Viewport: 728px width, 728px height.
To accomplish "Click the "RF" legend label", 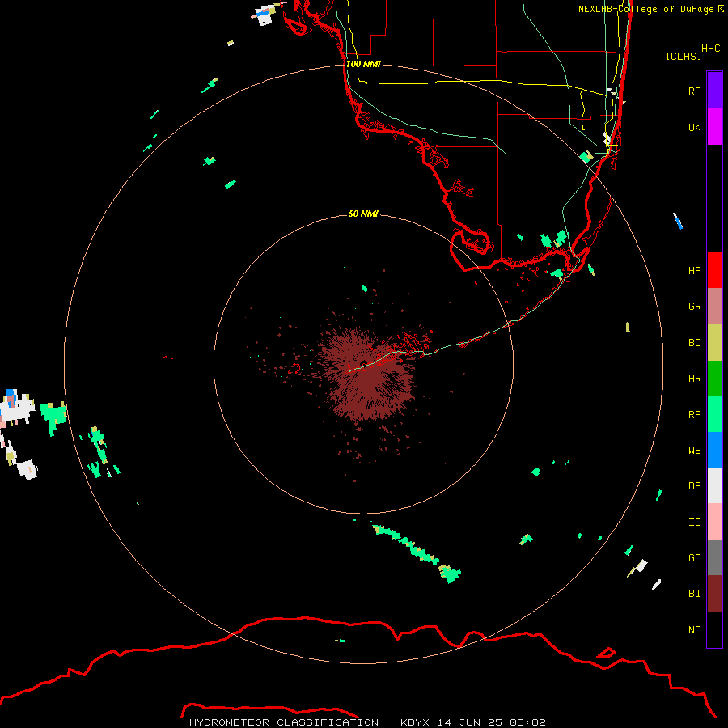I will point(695,91).
